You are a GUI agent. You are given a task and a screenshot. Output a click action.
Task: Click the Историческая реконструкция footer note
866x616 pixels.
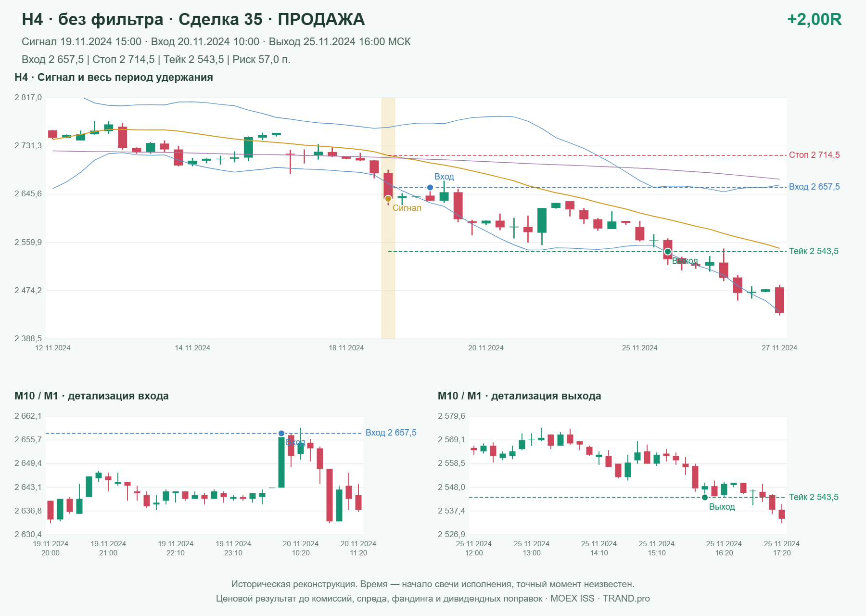click(433, 584)
